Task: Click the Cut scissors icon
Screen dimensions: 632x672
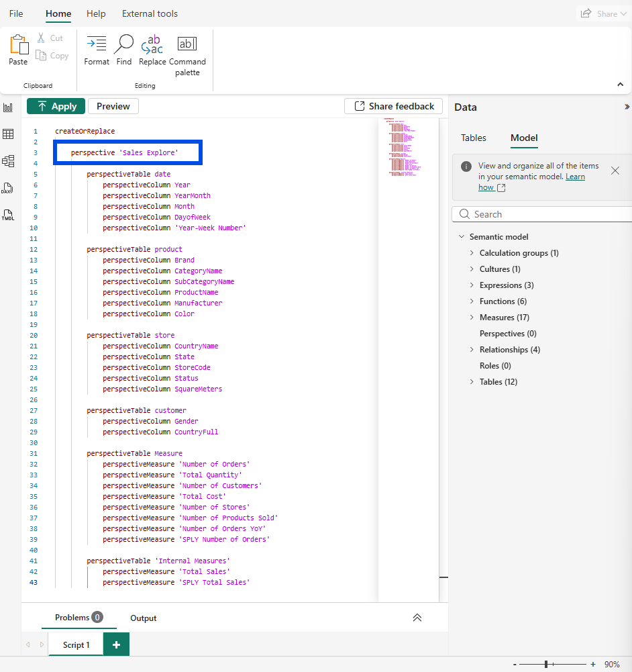Action: (x=41, y=38)
